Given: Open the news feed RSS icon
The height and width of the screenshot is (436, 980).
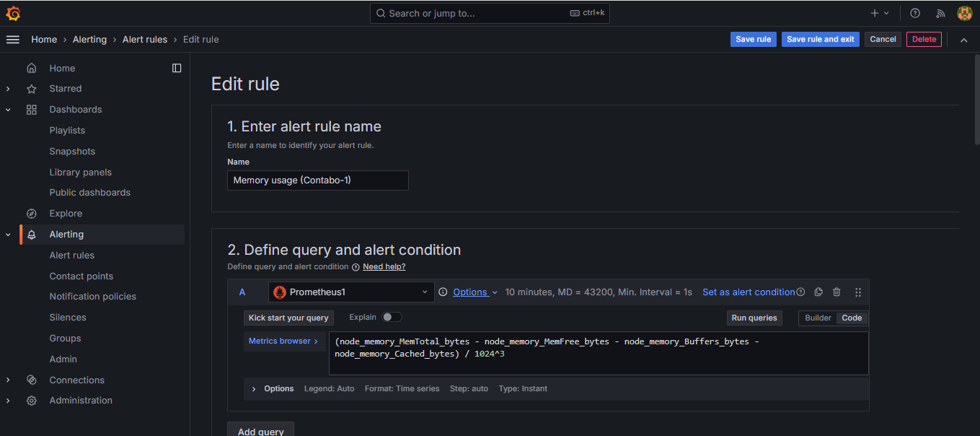Looking at the screenshot, I should click(940, 13).
